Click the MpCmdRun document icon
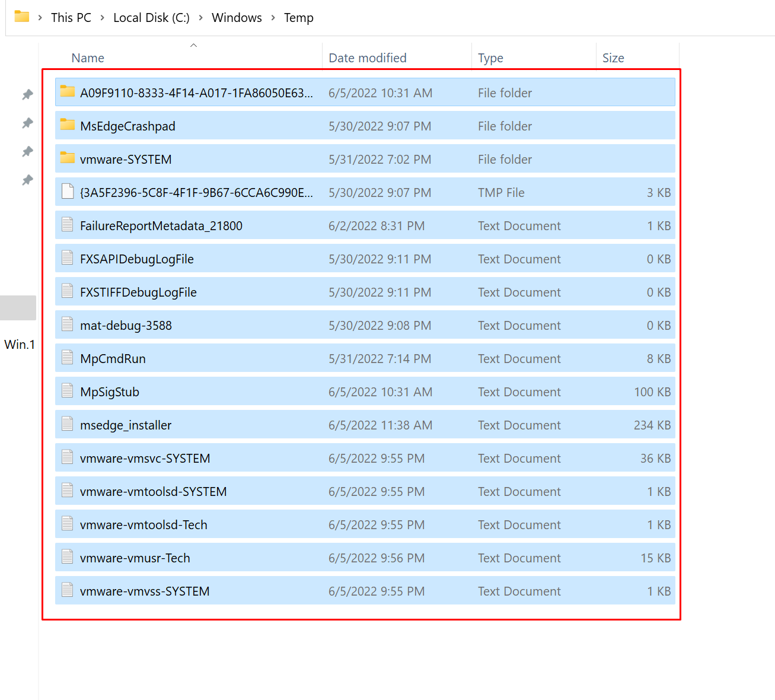The width and height of the screenshot is (775, 700). pyautogui.click(x=68, y=358)
